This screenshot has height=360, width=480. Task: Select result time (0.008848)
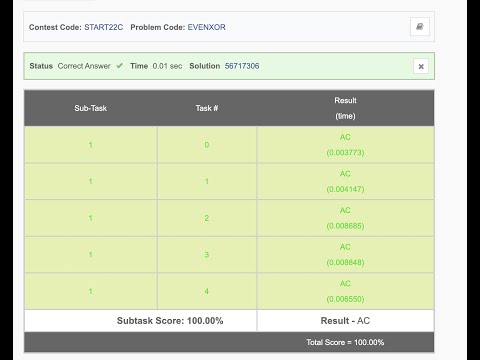[x=345, y=262]
